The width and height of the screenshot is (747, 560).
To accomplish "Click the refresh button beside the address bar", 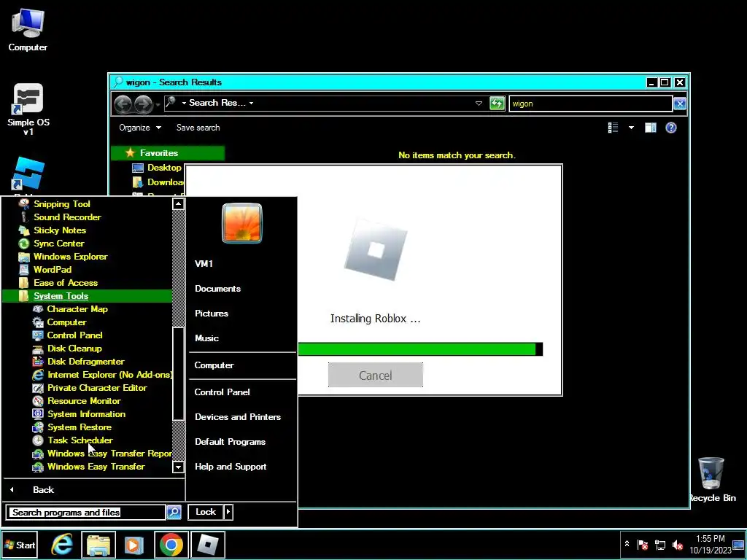I will click(497, 104).
